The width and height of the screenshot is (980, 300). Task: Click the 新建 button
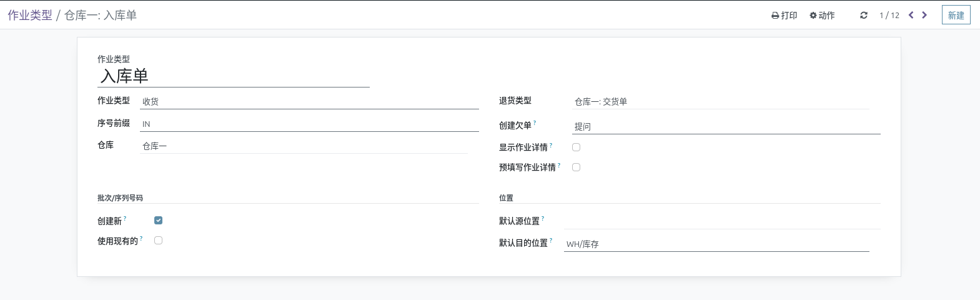coord(956,15)
